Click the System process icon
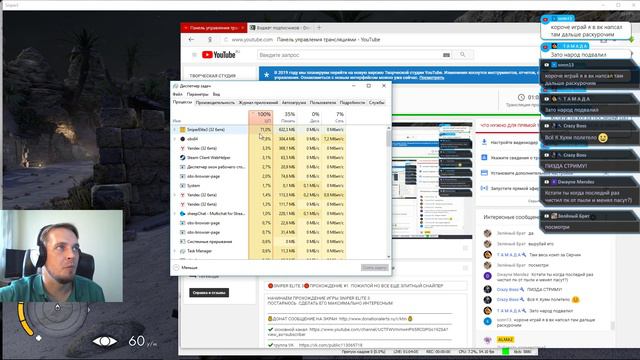 (x=182, y=186)
